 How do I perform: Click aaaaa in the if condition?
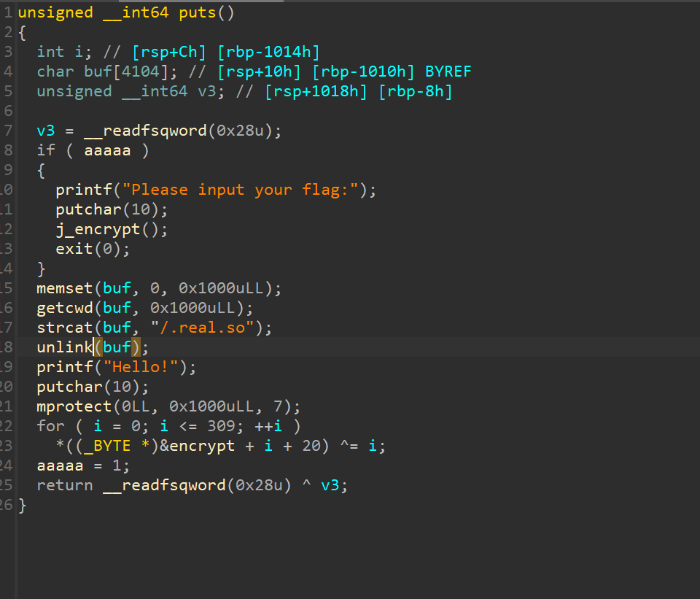click(107, 150)
